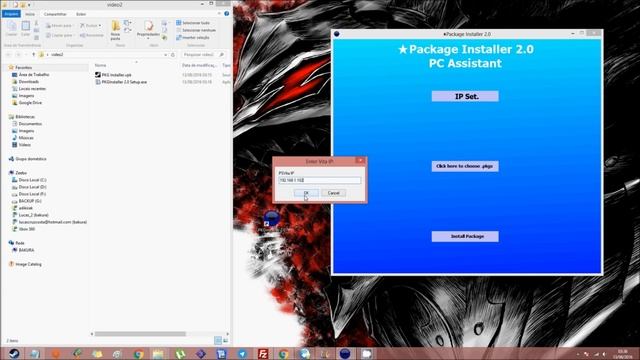Click Selecionar nenhum in the ribbon

pyautogui.click(x=196, y=30)
